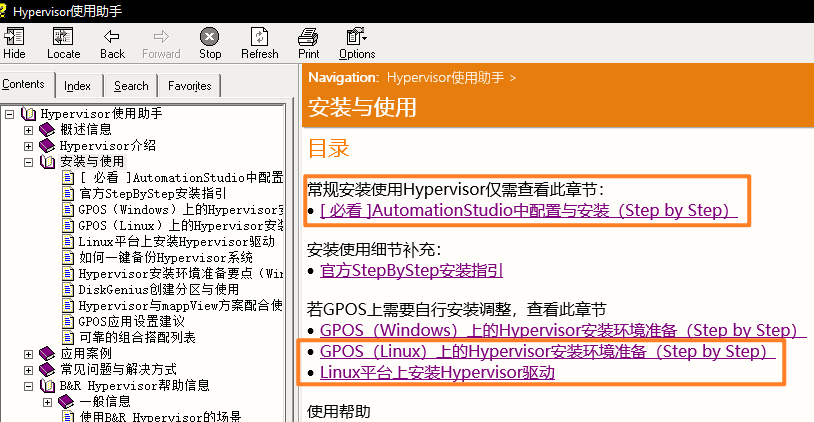Open the Favorites tab

[189, 86]
